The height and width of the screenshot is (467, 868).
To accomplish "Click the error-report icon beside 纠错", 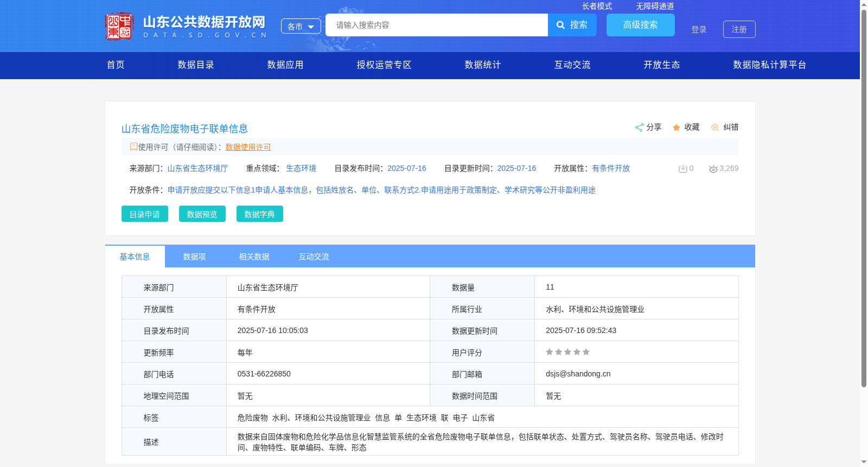I will point(715,127).
